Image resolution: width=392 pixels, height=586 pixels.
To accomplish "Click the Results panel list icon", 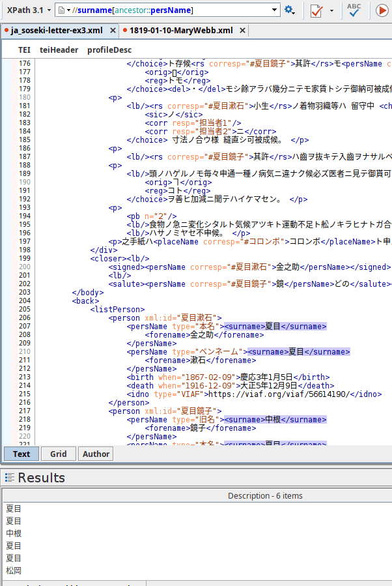I will point(10,477).
